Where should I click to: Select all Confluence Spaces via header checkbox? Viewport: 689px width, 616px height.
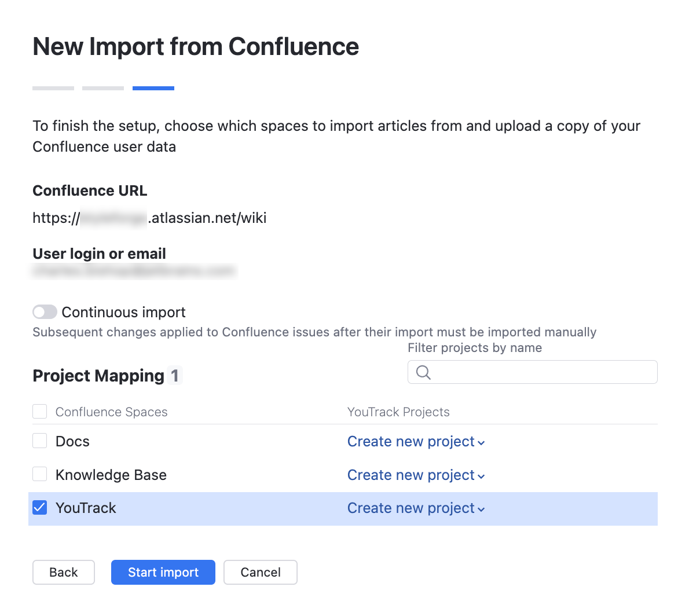39,411
